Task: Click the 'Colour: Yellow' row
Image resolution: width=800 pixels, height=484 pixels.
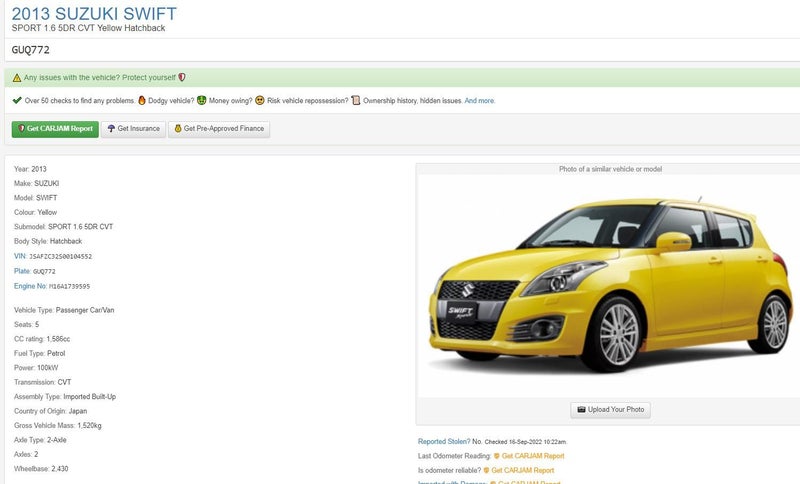Action: 35,212
